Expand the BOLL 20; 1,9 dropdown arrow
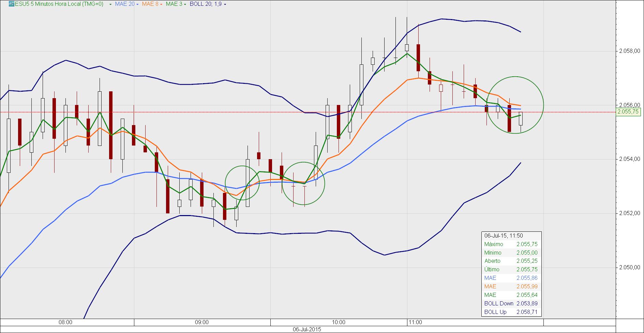Screen dimensions: 644x333 click(224, 4)
